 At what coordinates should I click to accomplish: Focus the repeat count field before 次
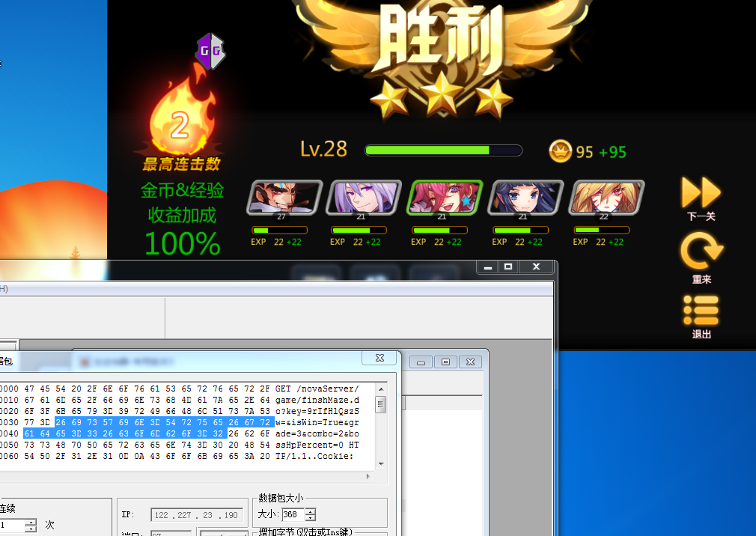point(11,525)
